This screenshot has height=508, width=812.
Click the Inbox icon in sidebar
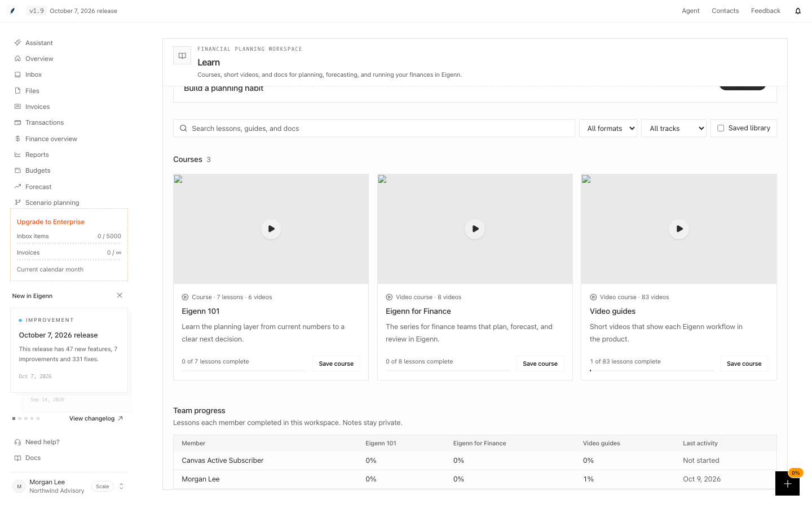point(17,75)
